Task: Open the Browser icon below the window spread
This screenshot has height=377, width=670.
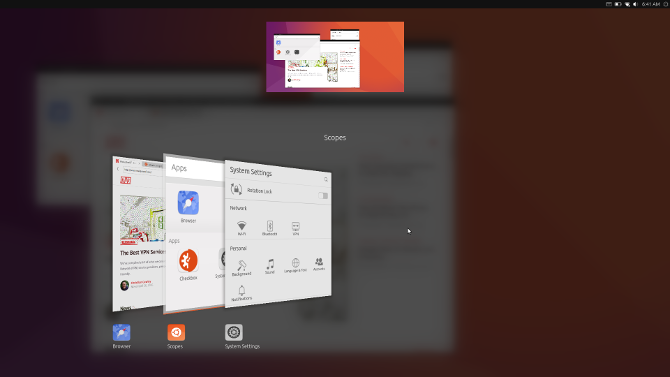Action: click(121, 333)
